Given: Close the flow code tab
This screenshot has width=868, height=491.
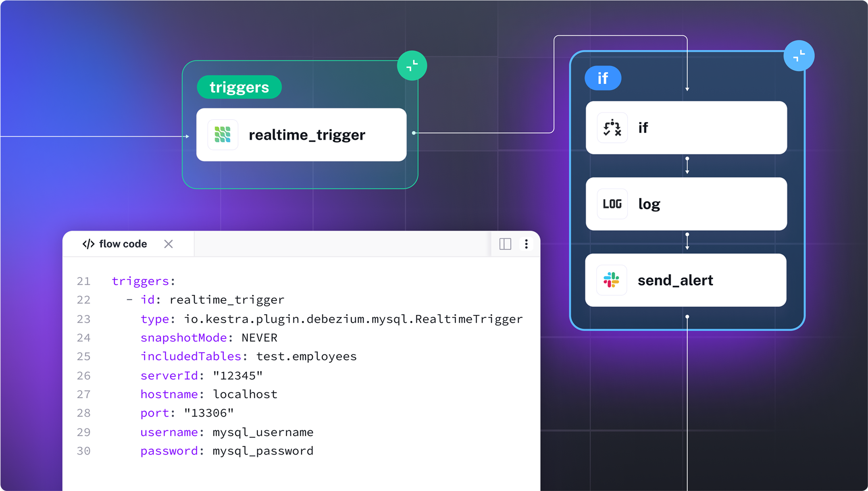Looking at the screenshot, I should (169, 244).
